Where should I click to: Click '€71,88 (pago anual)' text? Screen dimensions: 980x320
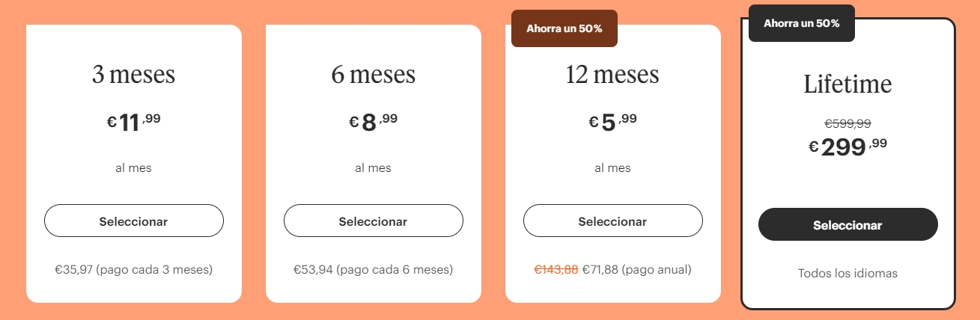(636, 269)
